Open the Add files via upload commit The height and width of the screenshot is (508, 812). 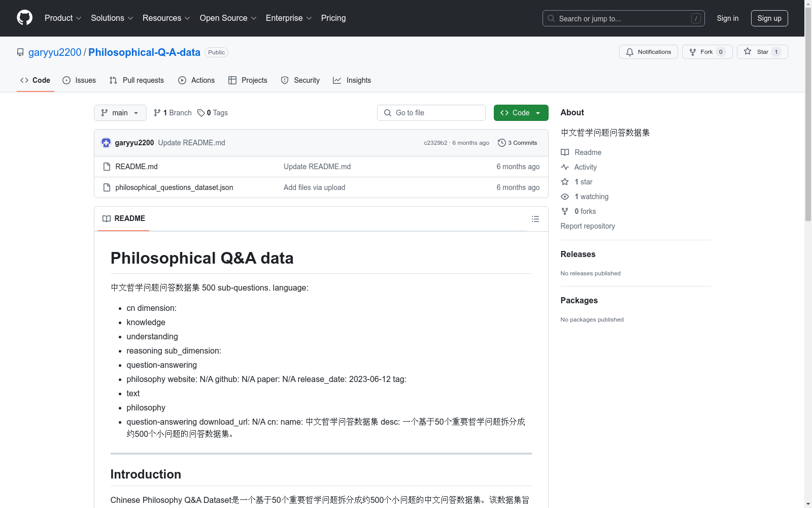(x=314, y=187)
